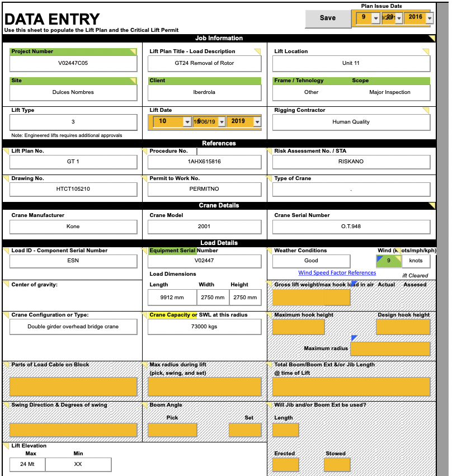Image resolution: width=457 pixels, height=476 pixels.
Task: Click orange Gross lift weight Actual field
Action: [x=311, y=297]
